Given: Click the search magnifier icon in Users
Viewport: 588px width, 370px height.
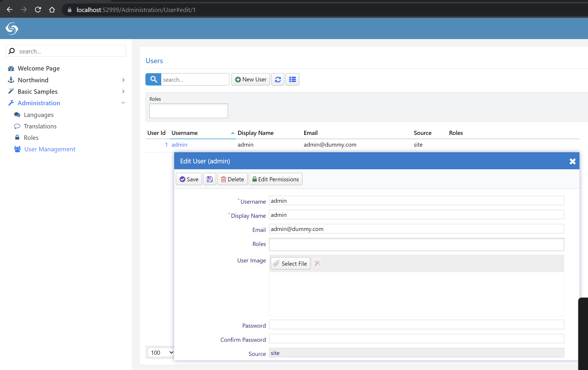Looking at the screenshot, I should (154, 79).
